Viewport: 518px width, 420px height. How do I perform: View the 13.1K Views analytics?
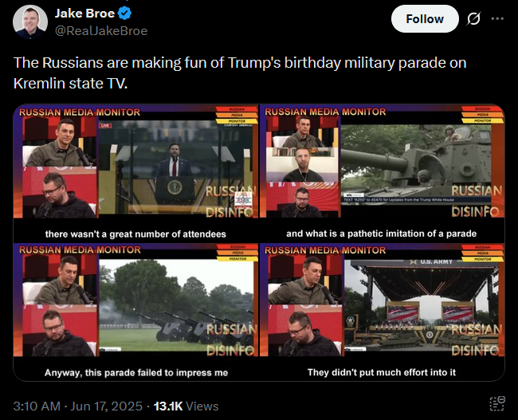[x=186, y=406]
